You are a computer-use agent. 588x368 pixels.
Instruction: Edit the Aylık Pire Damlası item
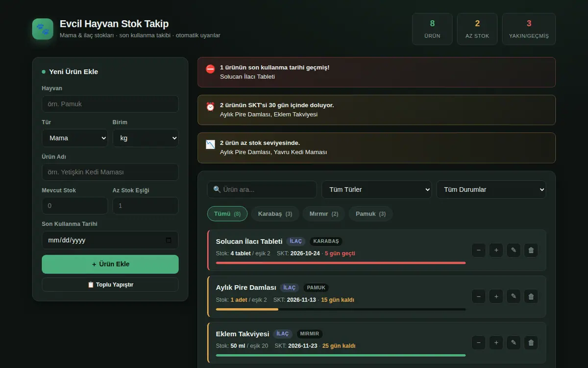(514, 296)
